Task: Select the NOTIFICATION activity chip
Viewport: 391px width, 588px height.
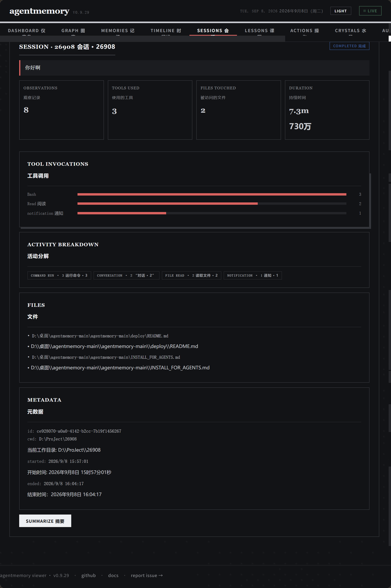Action: pos(253,276)
